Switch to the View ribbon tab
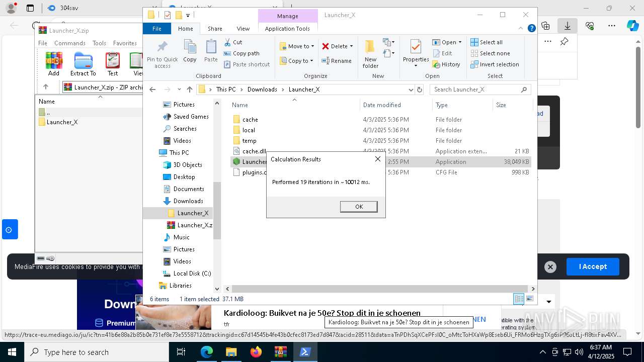644x362 pixels. click(243, 29)
